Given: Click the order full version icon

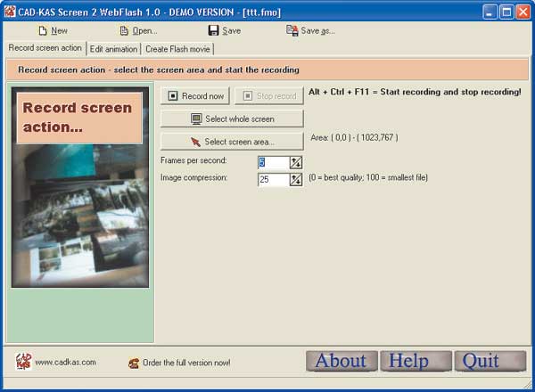Looking at the screenshot, I should coord(133,363).
